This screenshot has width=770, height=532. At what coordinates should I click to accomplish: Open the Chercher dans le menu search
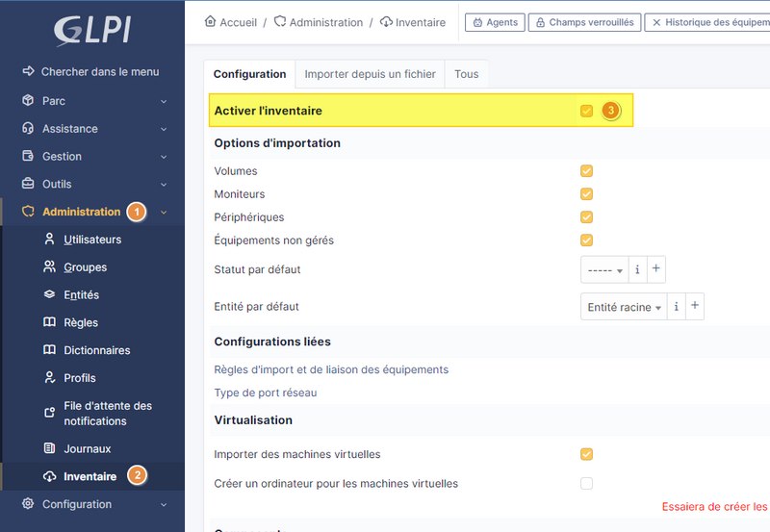tap(90, 71)
